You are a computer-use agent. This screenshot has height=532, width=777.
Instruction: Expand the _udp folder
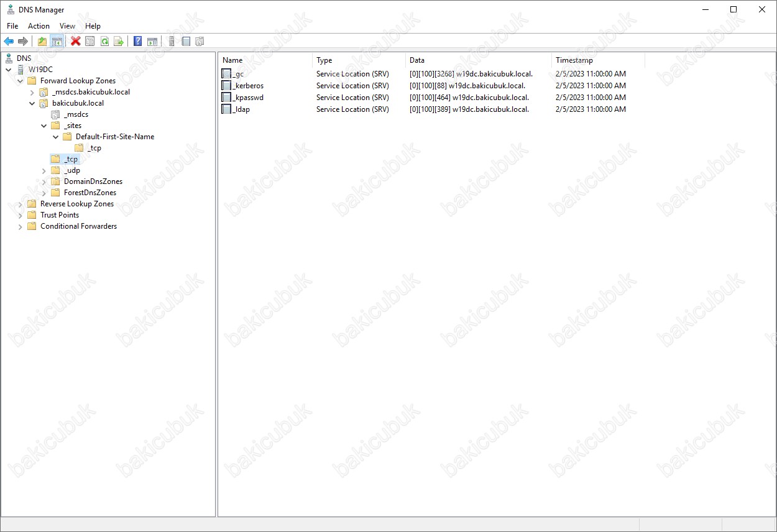point(44,170)
